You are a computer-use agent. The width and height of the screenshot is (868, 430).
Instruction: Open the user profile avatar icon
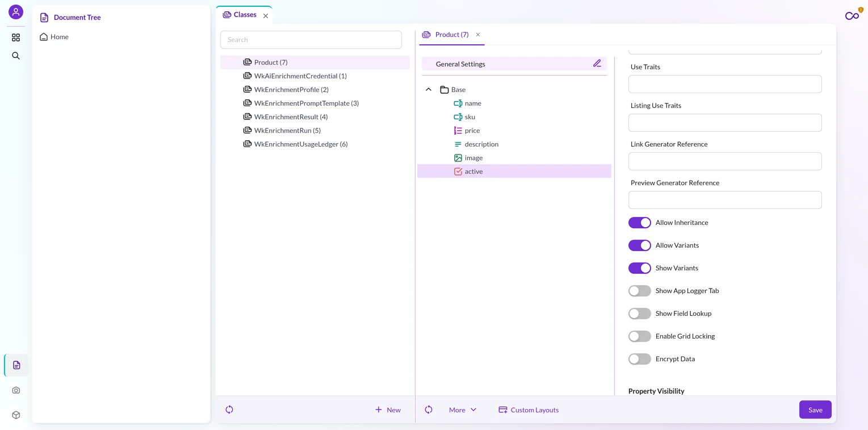click(16, 12)
